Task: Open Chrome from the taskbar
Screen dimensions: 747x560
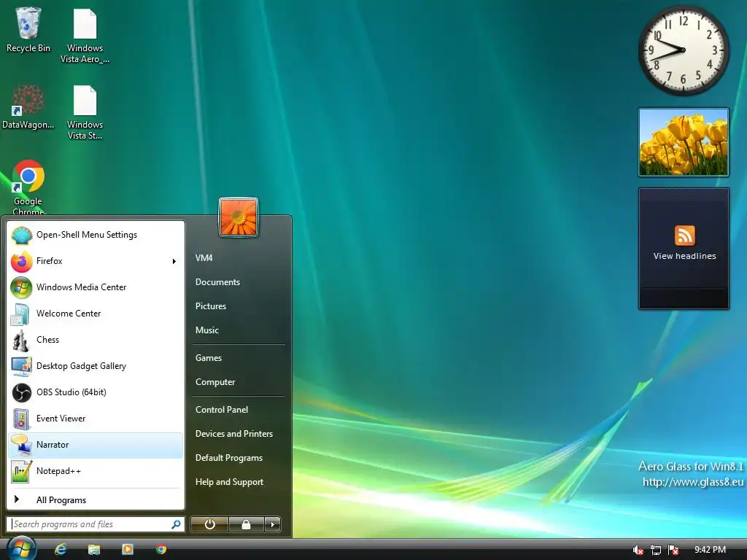Action: (161, 549)
